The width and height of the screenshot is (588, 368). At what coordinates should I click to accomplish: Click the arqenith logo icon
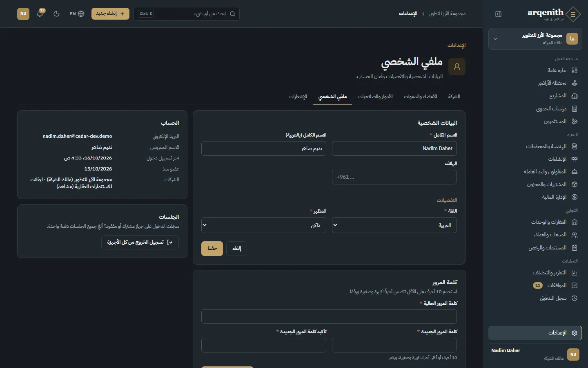point(573,14)
